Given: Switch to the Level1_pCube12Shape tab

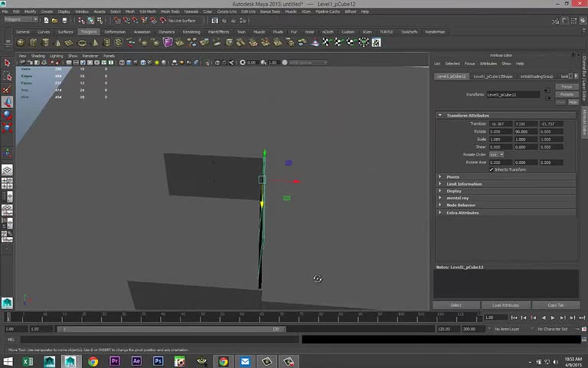Looking at the screenshot, I should pyautogui.click(x=492, y=77).
